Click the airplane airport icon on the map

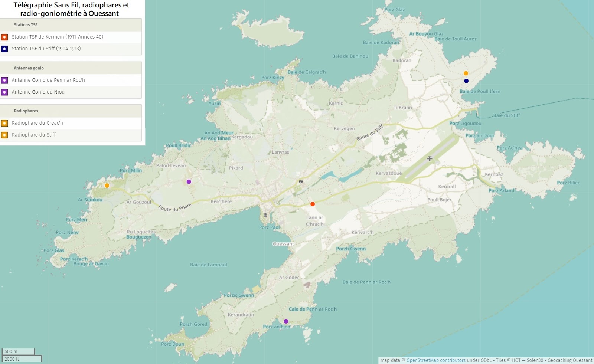pyautogui.click(x=430, y=159)
